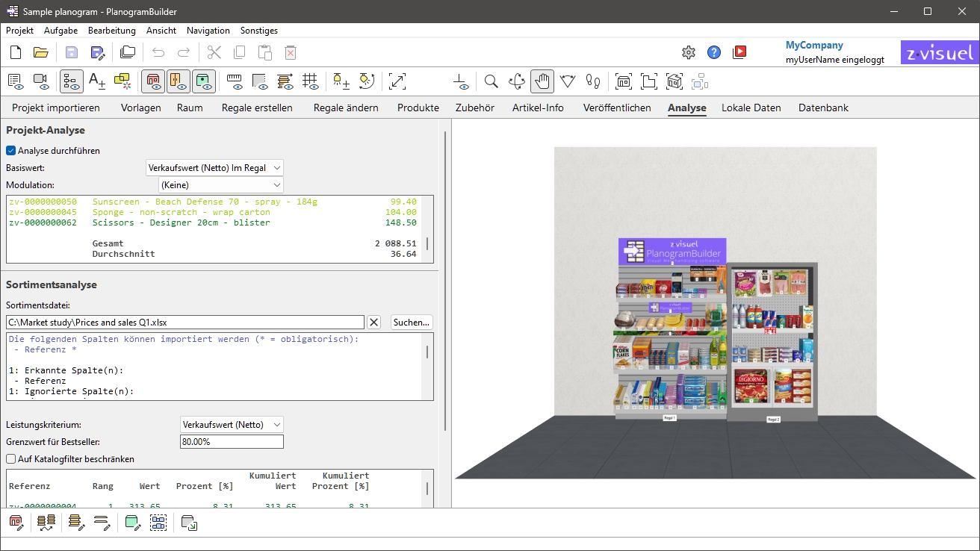
Task: Click the gray panel with green arrow icon
Action: 189,523
